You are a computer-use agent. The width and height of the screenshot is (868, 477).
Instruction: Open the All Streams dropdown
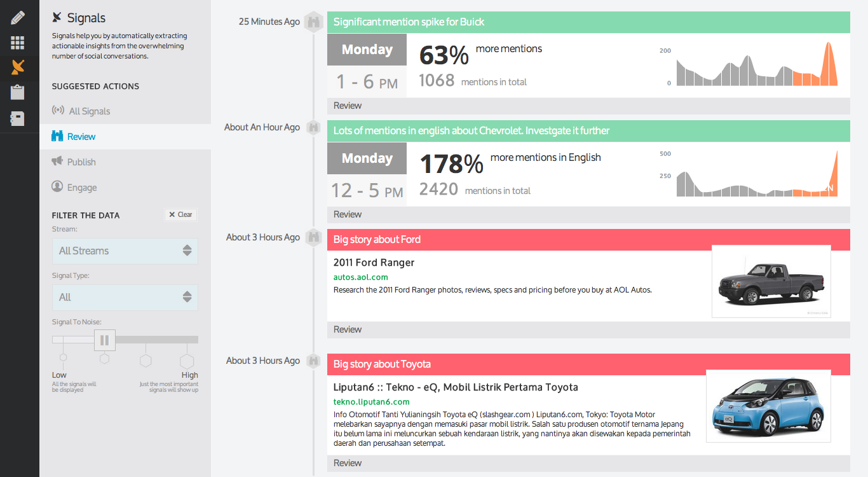(x=125, y=251)
